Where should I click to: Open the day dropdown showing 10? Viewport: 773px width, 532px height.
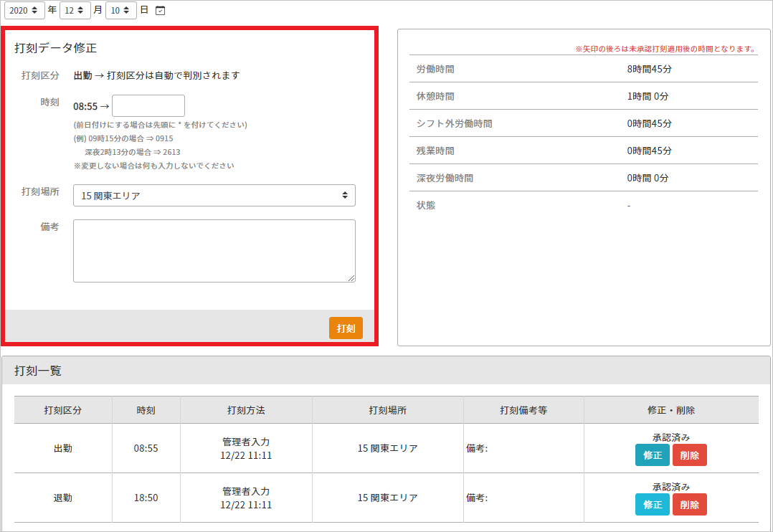(x=120, y=10)
